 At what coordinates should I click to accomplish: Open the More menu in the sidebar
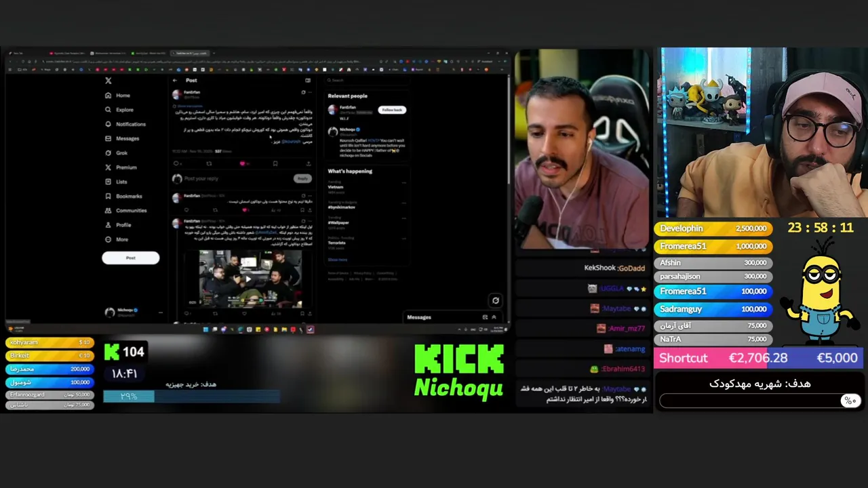(x=117, y=239)
